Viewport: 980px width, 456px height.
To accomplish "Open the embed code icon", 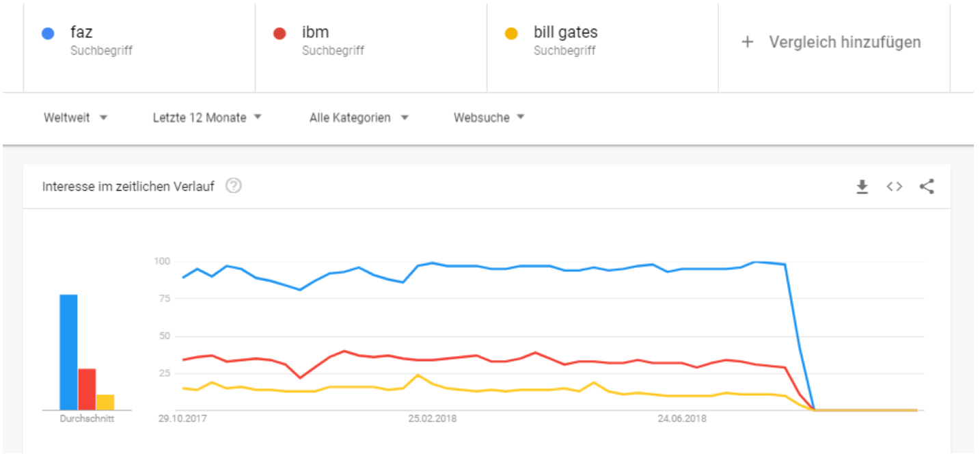I will (x=895, y=187).
